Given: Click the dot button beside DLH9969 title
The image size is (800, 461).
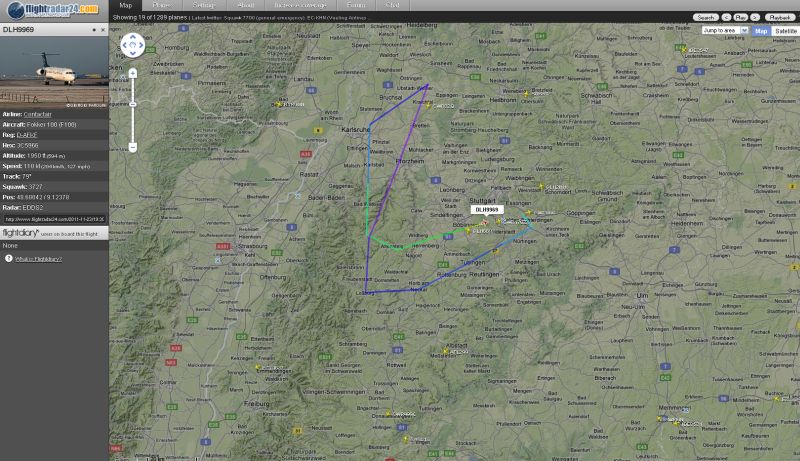Looking at the screenshot, I should (94, 30).
